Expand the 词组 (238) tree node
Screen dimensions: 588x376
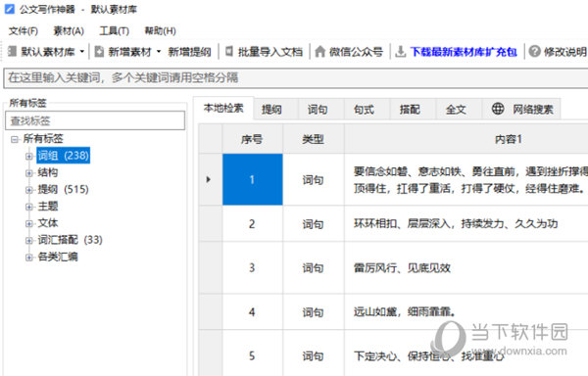click(x=28, y=157)
